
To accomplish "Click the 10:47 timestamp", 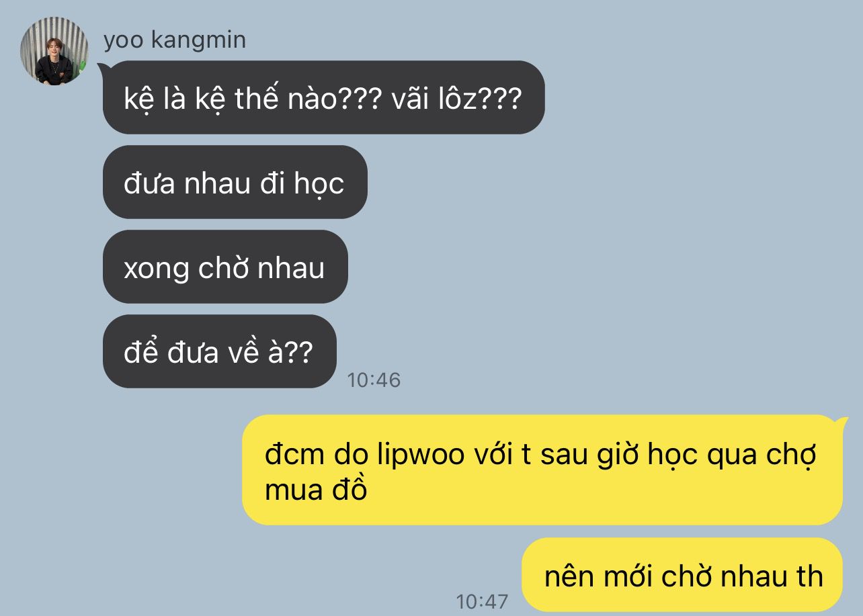I will [483, 601].
